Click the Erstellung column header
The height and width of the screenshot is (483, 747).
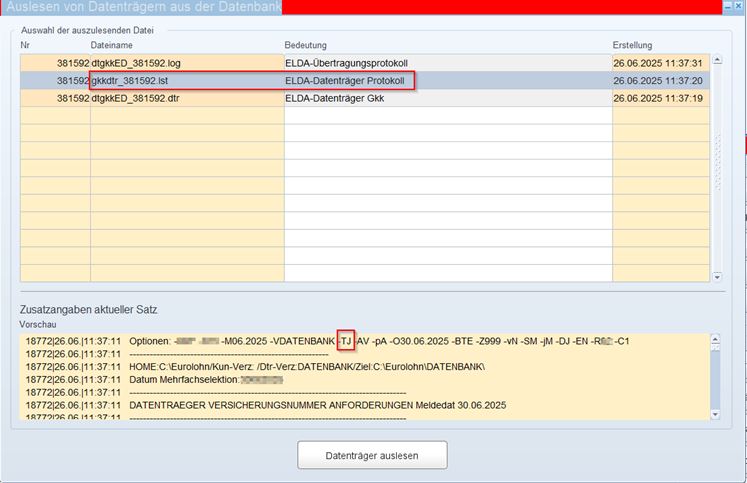(x=632, y=46)
